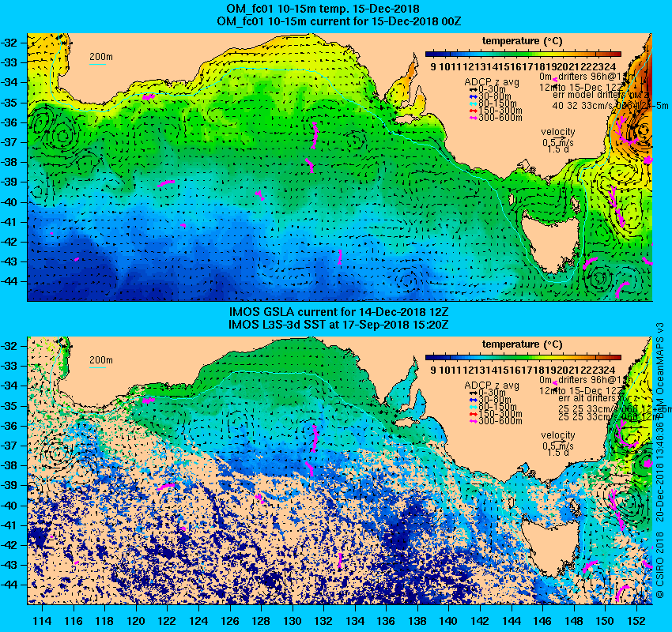Click longitude label '150' on bottom axis
Viewport: 672px width, 632px height.
(x=605, y=620)
